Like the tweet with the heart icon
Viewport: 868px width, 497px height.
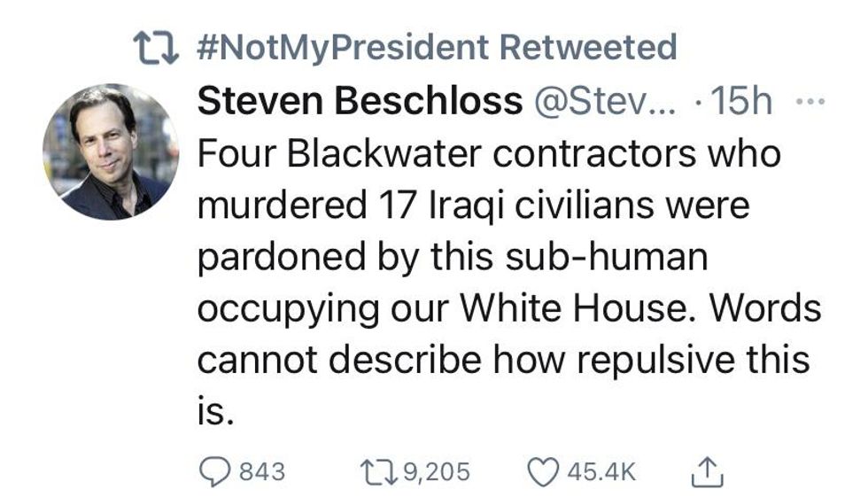point(542,470)
